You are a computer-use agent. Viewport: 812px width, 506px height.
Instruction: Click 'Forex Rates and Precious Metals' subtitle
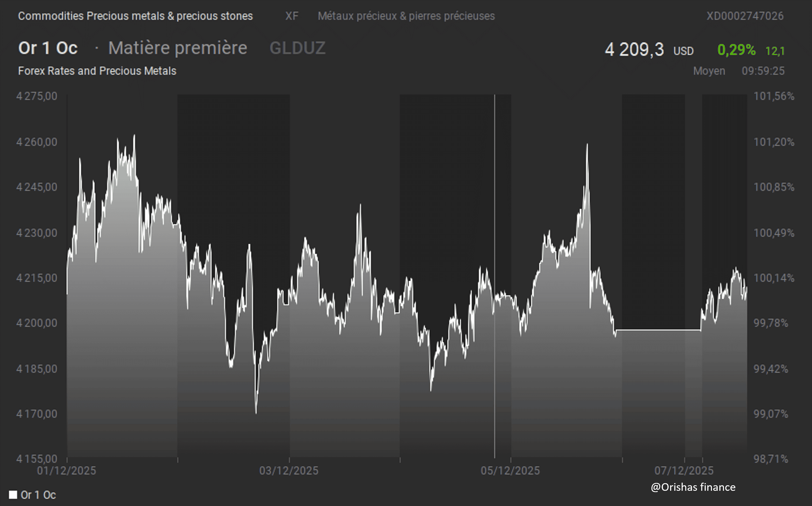click(97, 70)
